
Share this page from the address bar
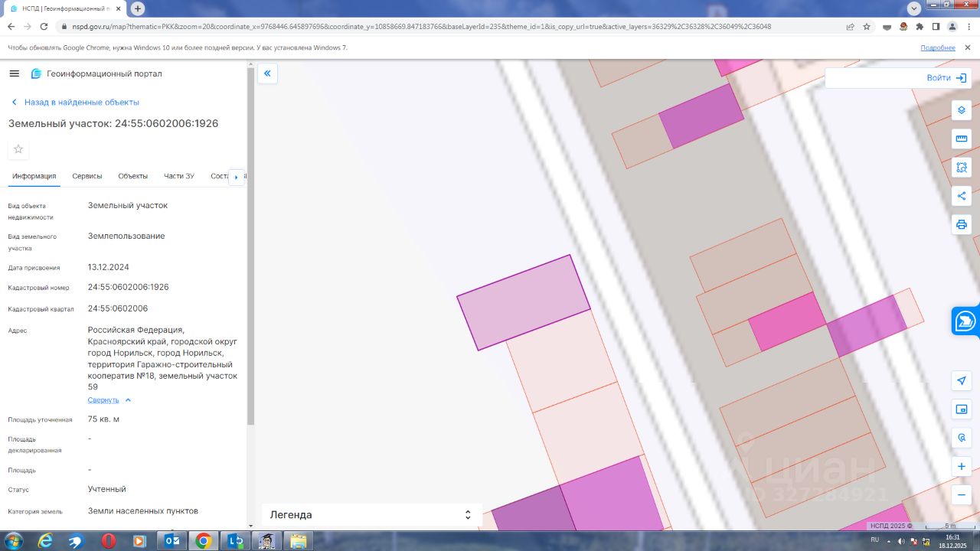pyautogui.click(x=850, y=26)
